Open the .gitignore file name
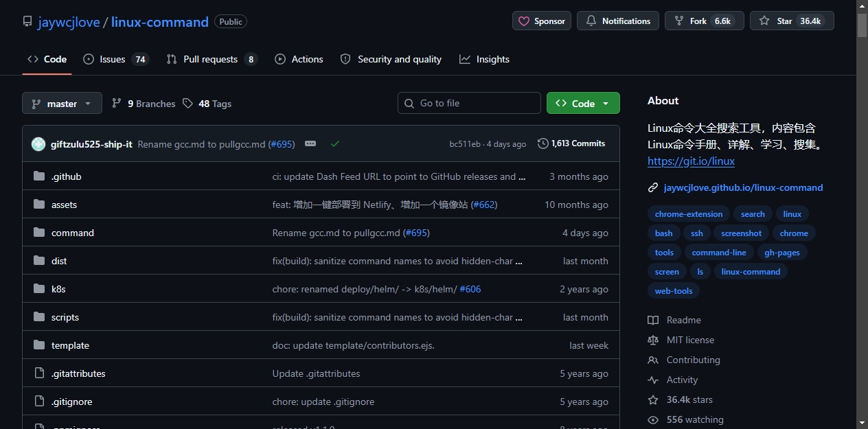Screen dimensions: 868x429 click(71, 402)
